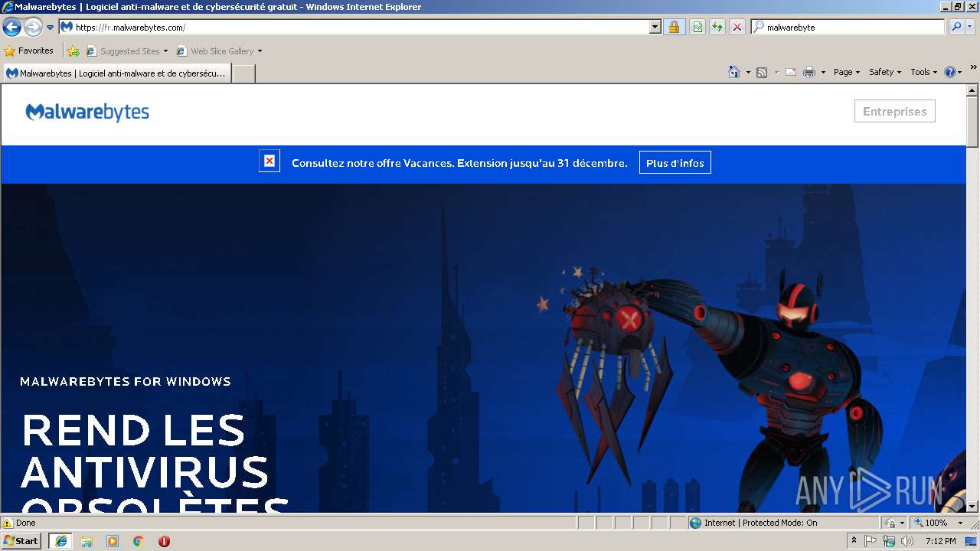980x551 pixels.
Task: Toggle the Compatibility View icon
Action: pyautogui.click(x=697, y=27)
